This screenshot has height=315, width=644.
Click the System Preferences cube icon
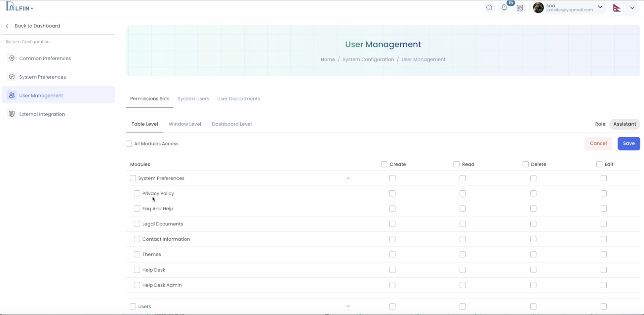tap(12, 77)
